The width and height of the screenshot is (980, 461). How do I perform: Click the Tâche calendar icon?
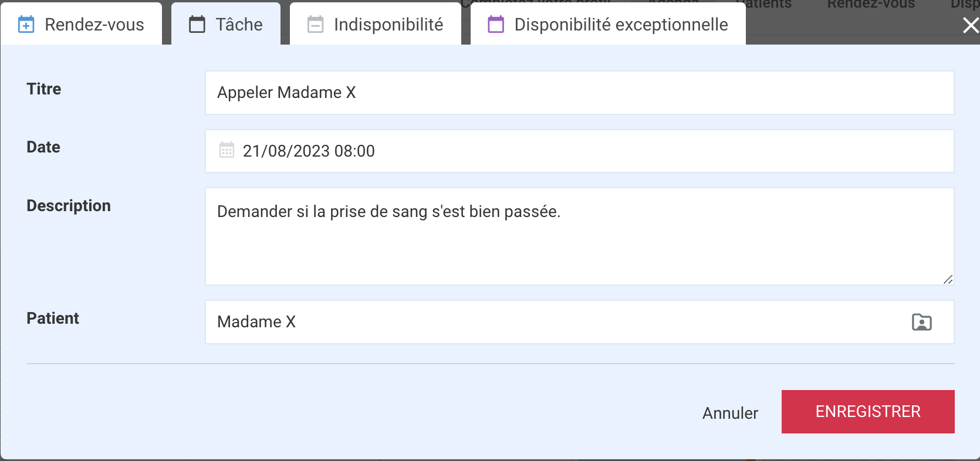point(197,25)
